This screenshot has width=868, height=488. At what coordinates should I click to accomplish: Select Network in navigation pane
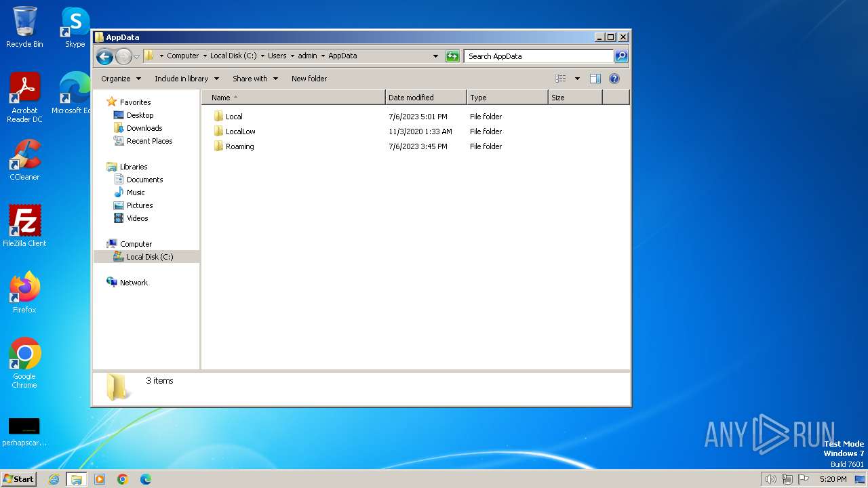134,283
